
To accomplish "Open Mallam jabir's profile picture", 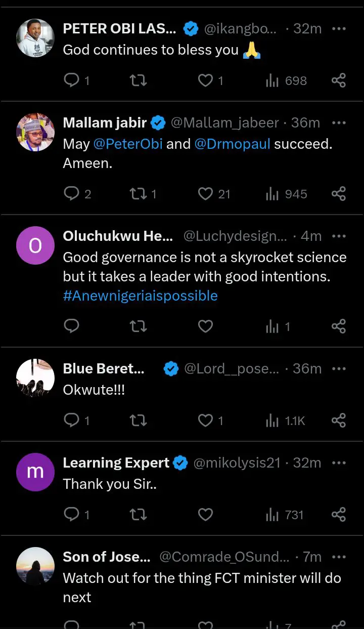I will tap(35, 132).
